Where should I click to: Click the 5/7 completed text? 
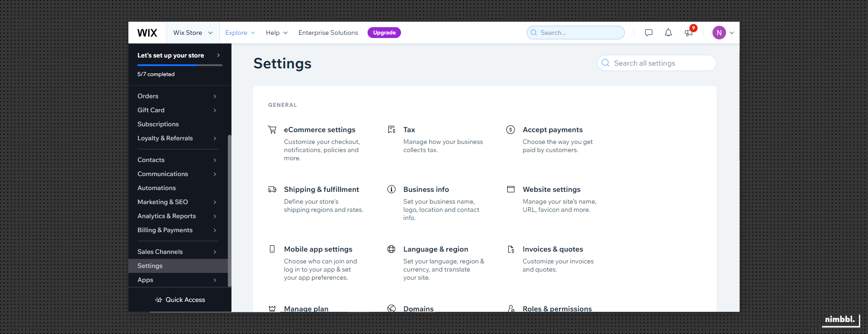click(x=156, y=74)
